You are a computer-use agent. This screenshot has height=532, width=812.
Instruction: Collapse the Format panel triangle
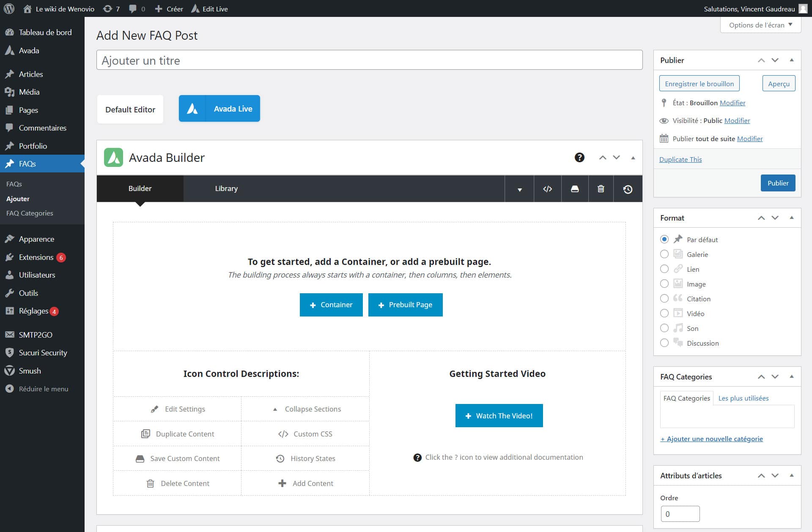point(792,218)
